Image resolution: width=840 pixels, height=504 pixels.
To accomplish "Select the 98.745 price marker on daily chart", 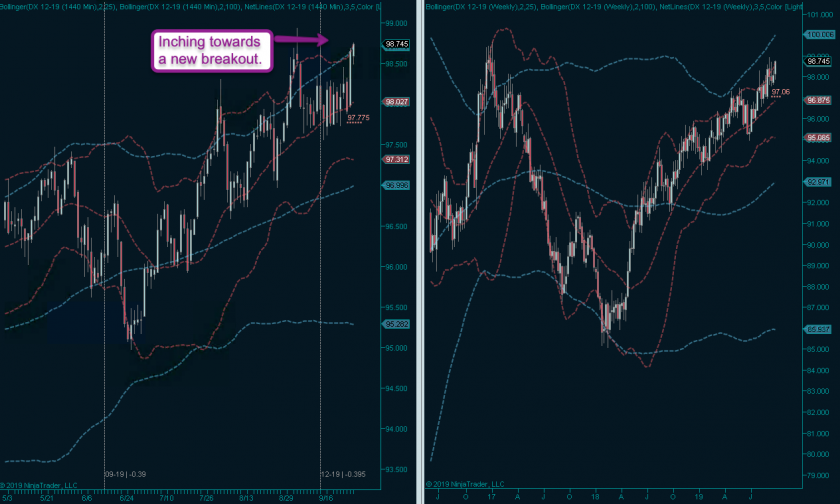I will (x=396, y=44).
